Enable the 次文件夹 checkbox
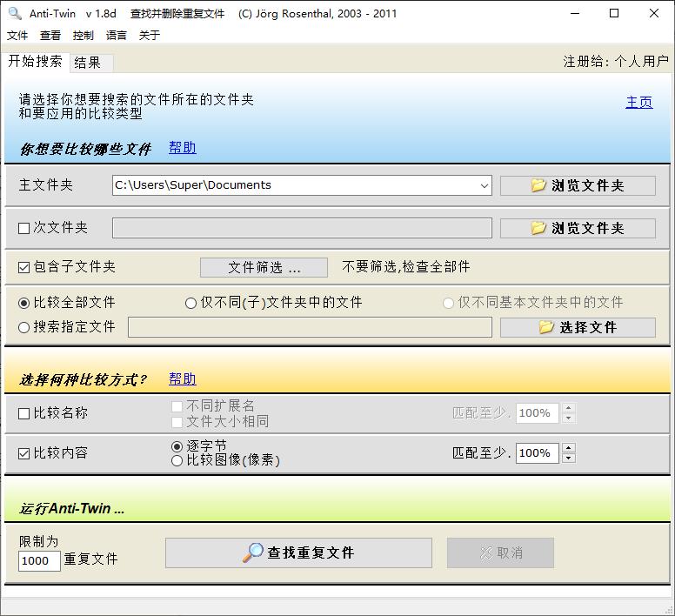The width and height of the screenshot is (675, 616). (x=24, y=228)
